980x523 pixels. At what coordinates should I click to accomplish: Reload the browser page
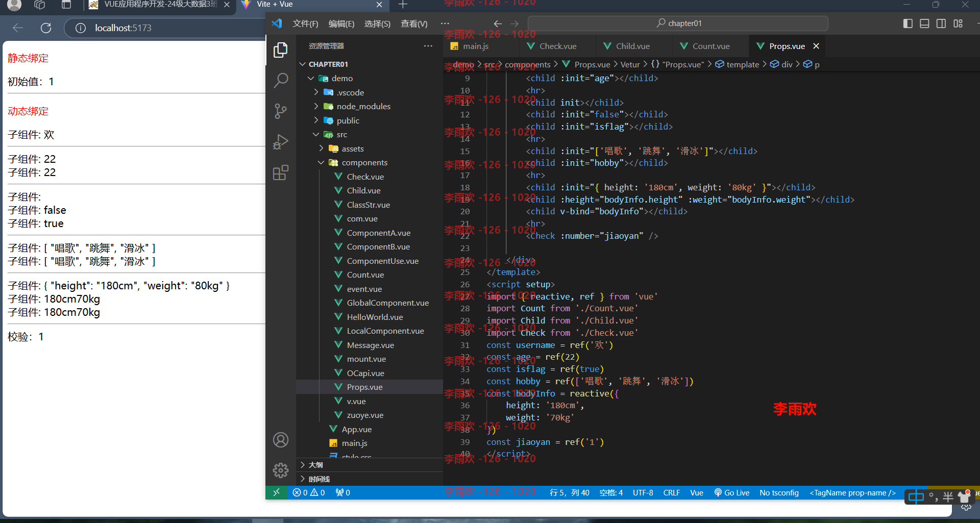(x=46, y=28)
